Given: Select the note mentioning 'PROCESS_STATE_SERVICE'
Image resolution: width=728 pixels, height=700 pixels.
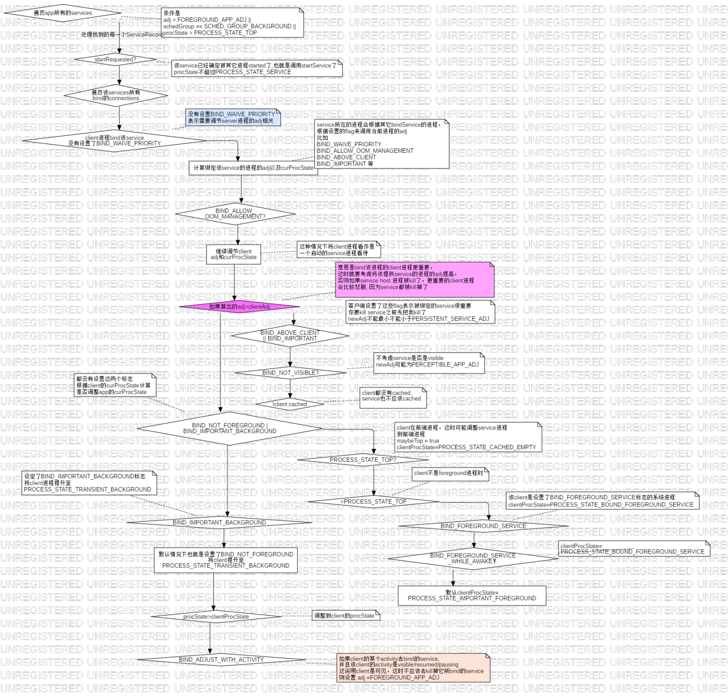Looking at the screenshot, I should coord(257,68).
